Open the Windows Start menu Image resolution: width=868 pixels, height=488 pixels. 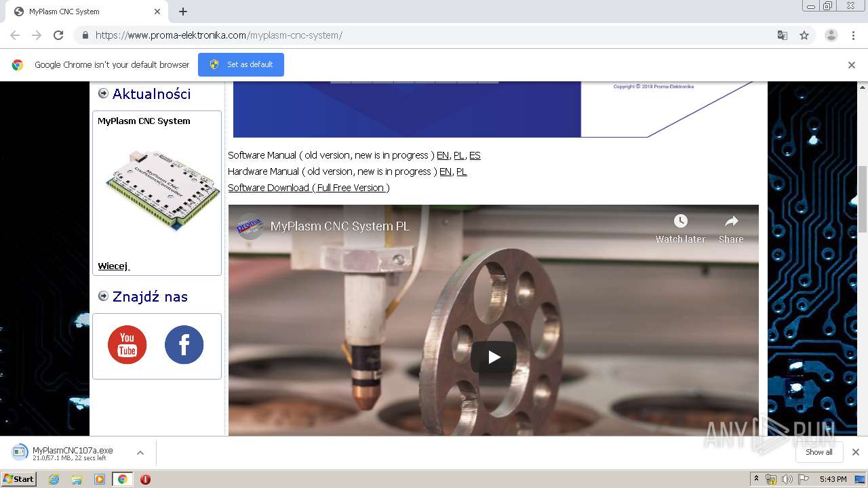(19, 479)
